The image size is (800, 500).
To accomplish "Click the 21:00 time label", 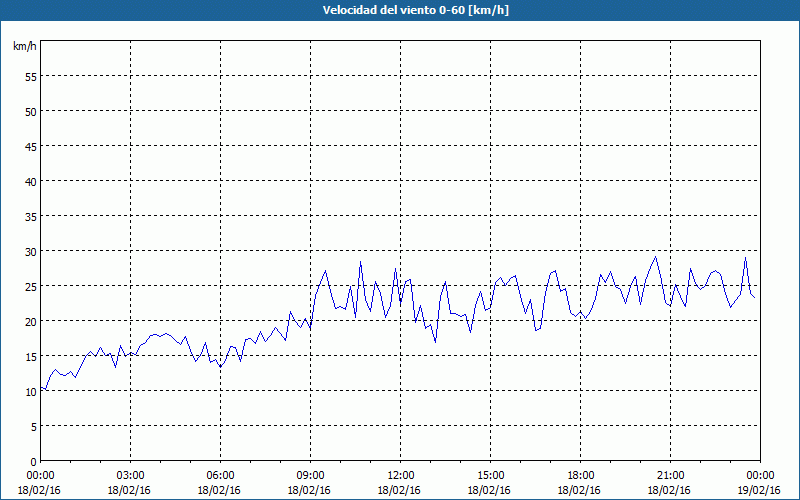I will pyautogui.click(x=670, y=476).
